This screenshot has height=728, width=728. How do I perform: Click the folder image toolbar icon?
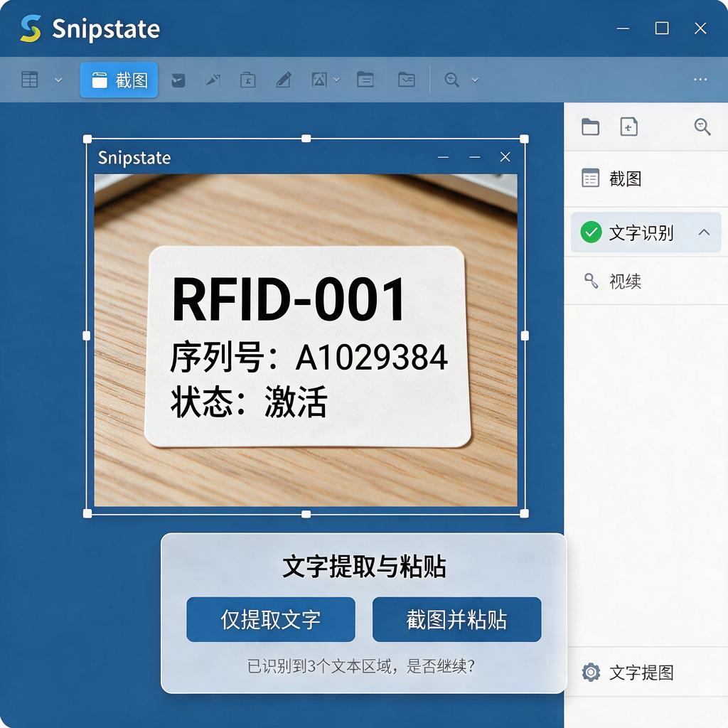click(x=407, y=80)
